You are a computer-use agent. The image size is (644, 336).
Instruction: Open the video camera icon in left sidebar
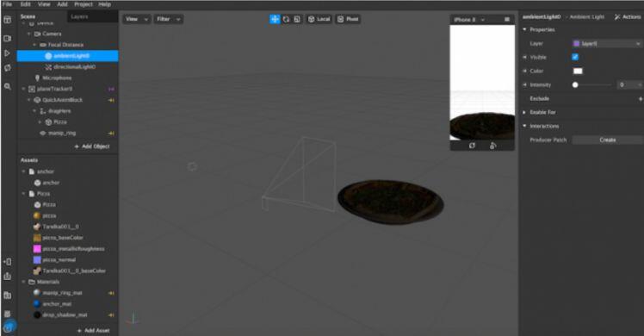coord(8,38)
